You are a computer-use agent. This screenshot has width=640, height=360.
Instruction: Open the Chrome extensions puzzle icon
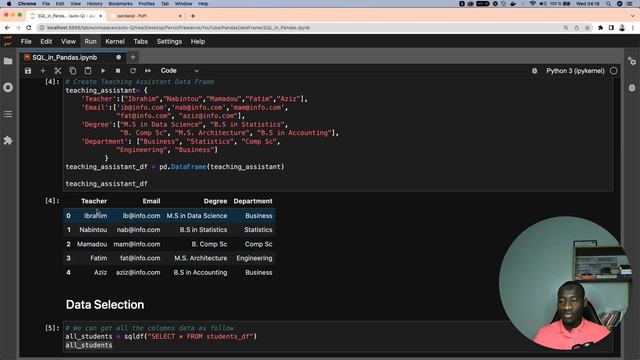point(600,28)
